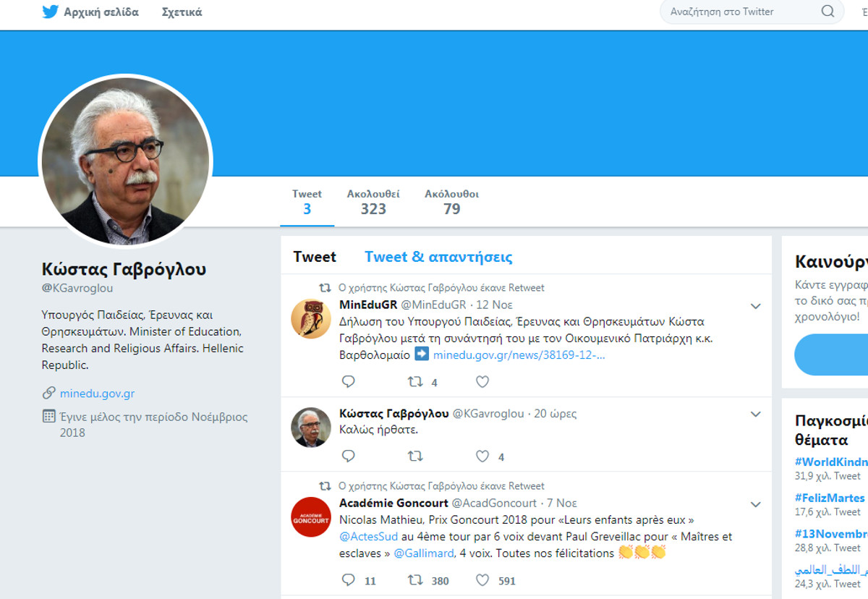Select the Tweet count tab
Screen dimensions: 868x599
pyautogui.click(x=307, y=202)
